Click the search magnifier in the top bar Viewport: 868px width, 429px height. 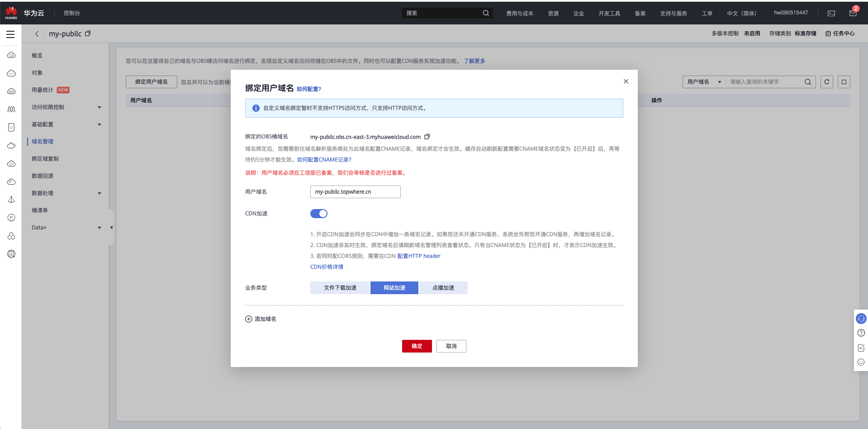[x=486, y=13]
